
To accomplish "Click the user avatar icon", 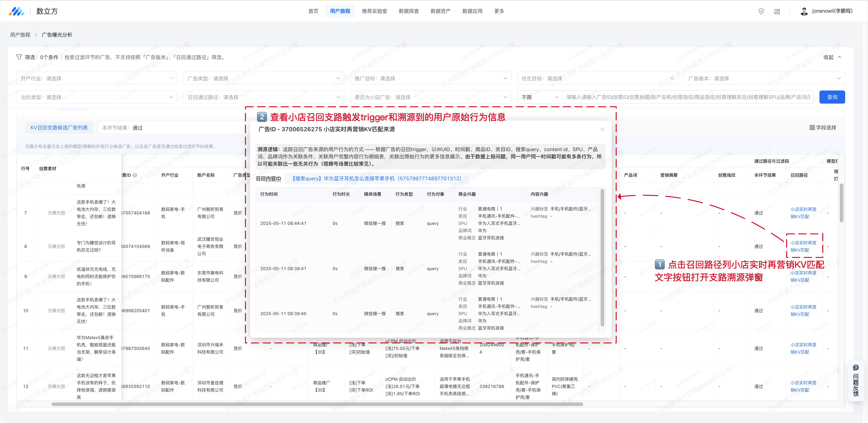I will point(804,11).
